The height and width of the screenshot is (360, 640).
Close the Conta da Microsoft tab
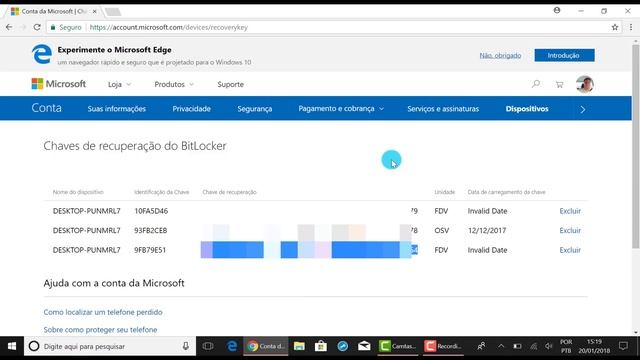pos(95,11)
